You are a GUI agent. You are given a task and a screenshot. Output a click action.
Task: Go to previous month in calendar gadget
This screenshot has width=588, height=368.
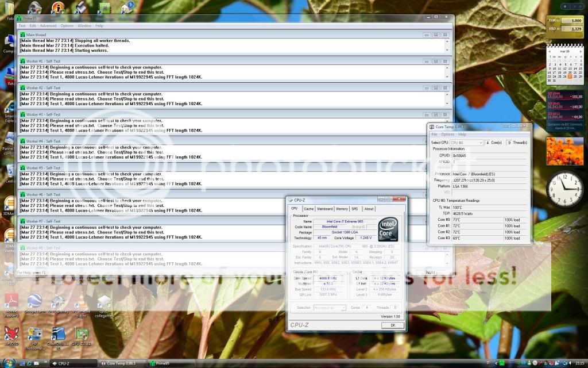(x=550, y=51)
